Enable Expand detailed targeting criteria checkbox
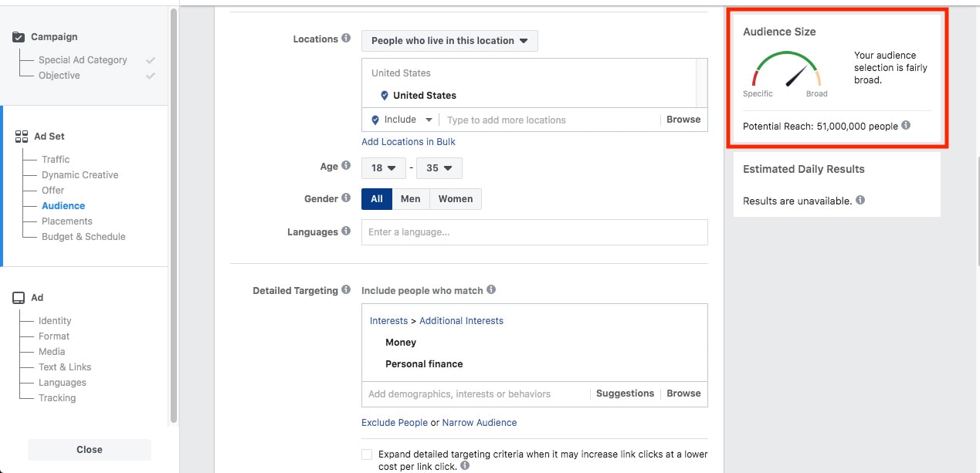980x473 pixels. 367,454
